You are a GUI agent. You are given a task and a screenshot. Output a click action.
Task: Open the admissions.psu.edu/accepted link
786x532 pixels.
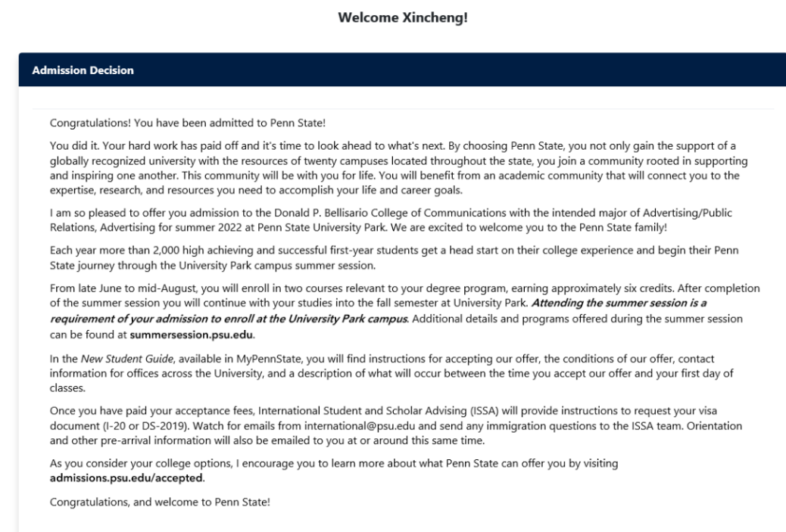pyautogui.click(x=126, y=478)
